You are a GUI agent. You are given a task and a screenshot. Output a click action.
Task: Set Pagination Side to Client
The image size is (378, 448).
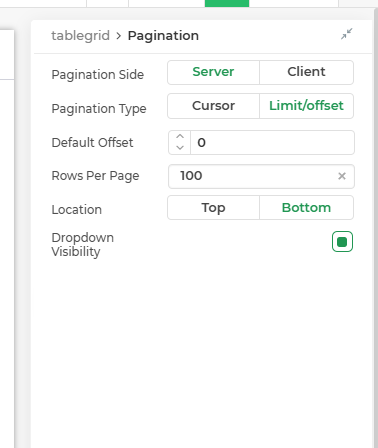click(x=306, y=72)
